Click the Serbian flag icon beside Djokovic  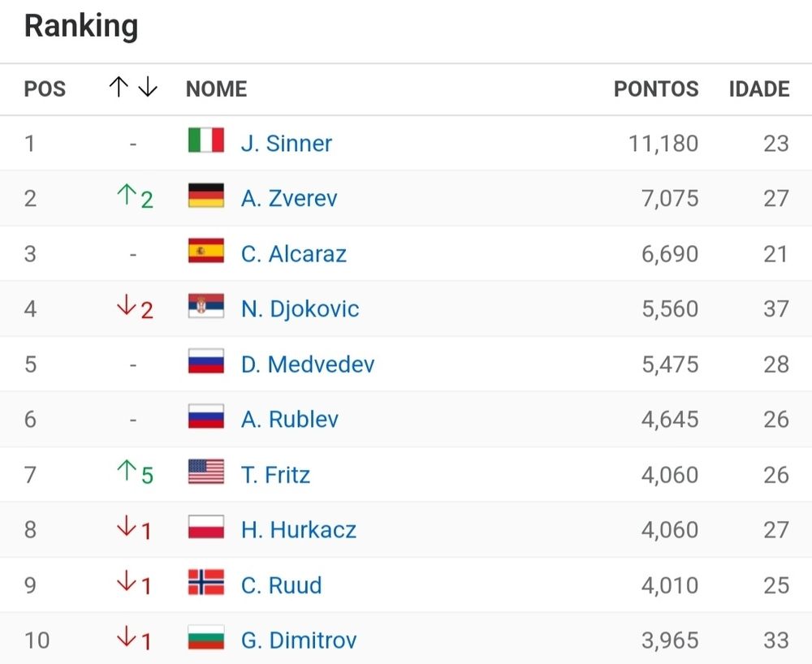tap(206, 305)
